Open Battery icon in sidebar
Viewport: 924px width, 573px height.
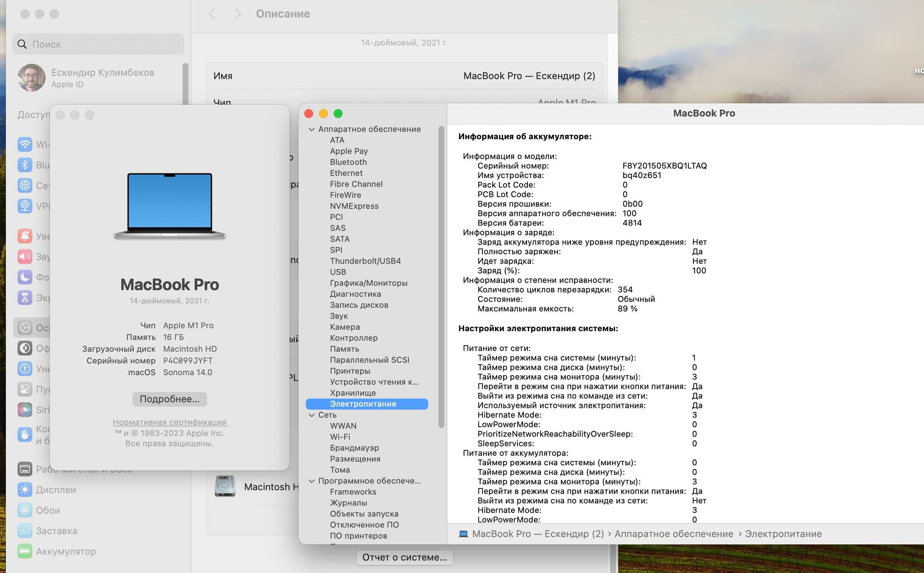[x=25, y=551]
